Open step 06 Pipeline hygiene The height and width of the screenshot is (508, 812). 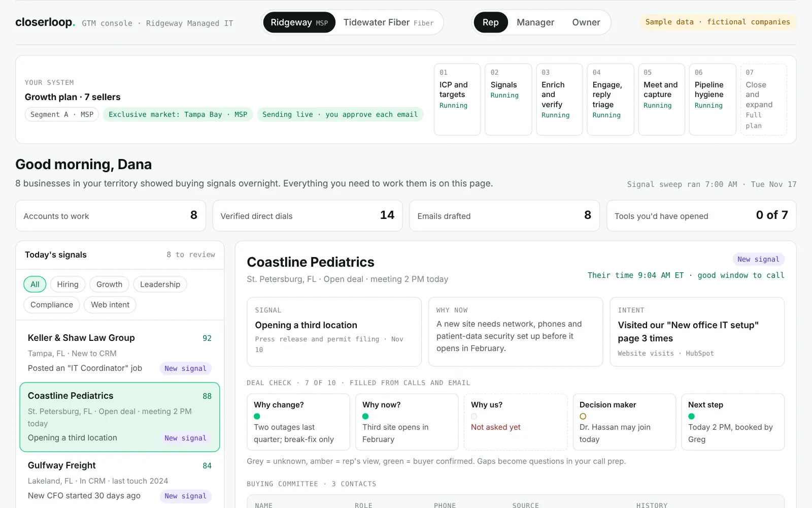point(713,99)
